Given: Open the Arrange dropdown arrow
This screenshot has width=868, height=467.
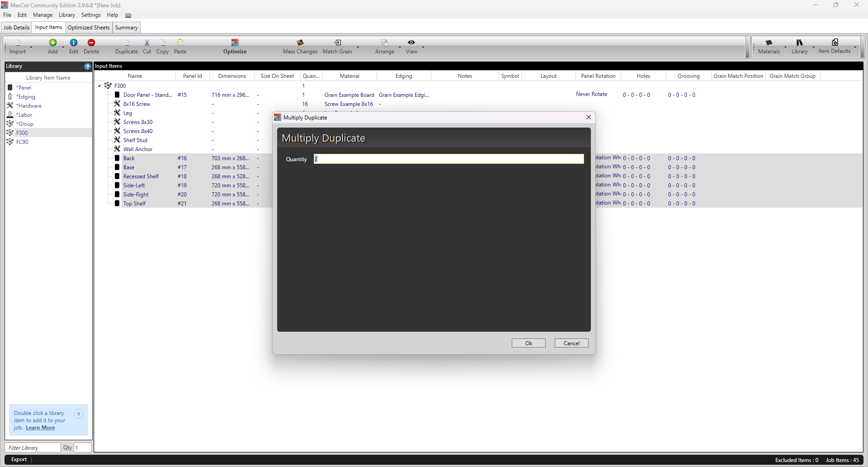Looking at the screenshot, I should click(x=400, y=47).
